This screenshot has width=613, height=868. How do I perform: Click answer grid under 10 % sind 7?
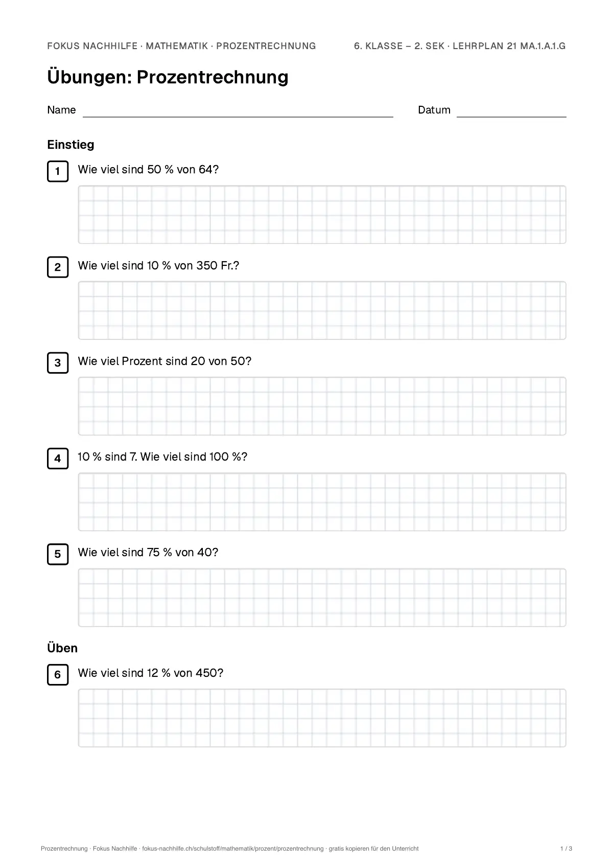click(x=322, y=502)
